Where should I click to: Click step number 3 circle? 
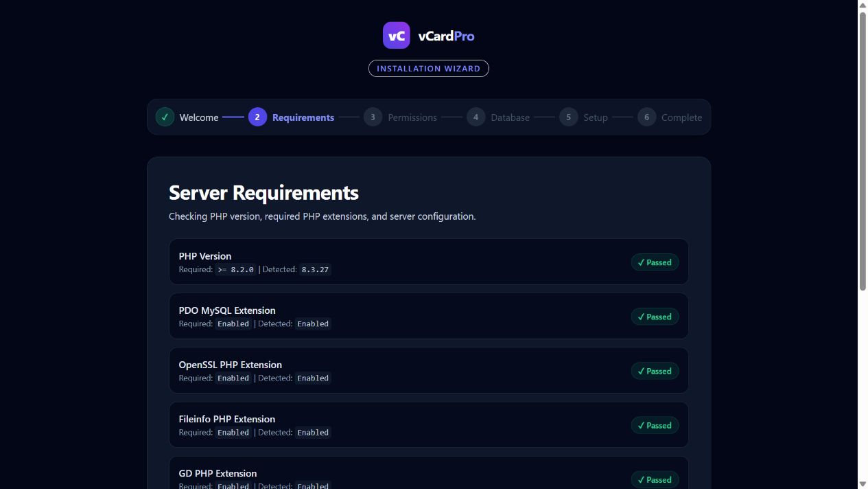[373, 117]
